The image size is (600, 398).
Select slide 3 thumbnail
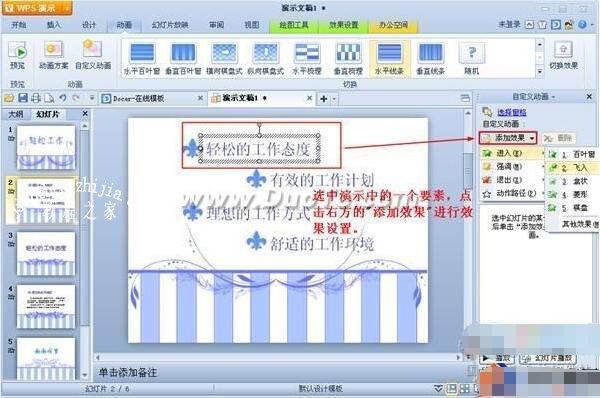46,253
